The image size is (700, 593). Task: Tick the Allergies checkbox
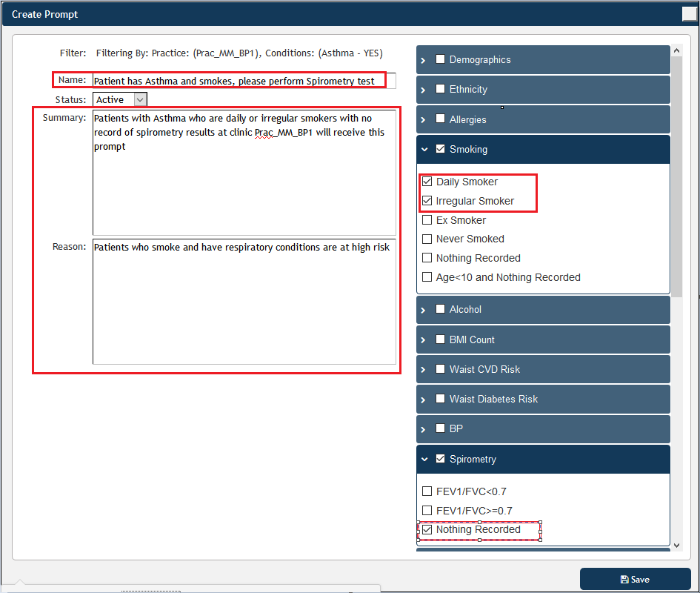[x=440, y=119]
